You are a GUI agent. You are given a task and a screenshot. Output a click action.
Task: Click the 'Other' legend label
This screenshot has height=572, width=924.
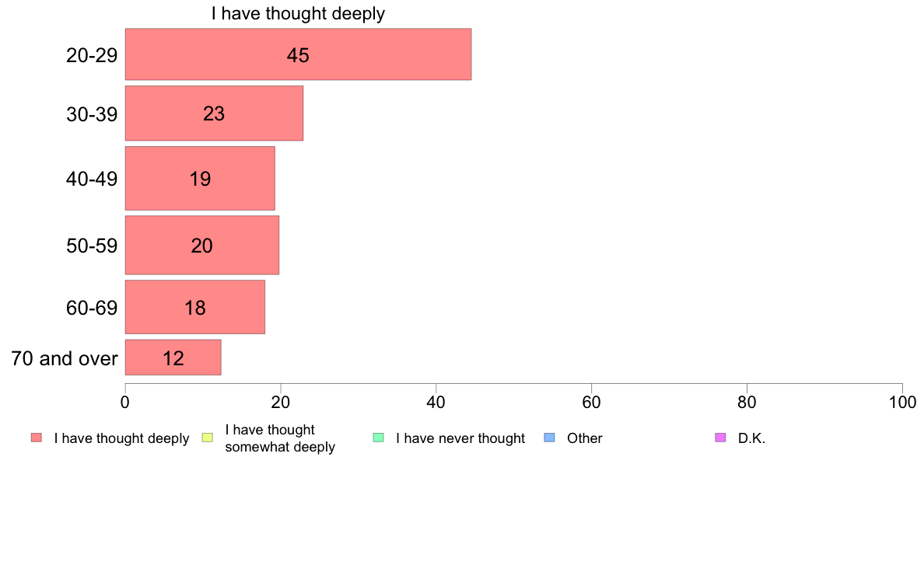(x=585, y=438)
